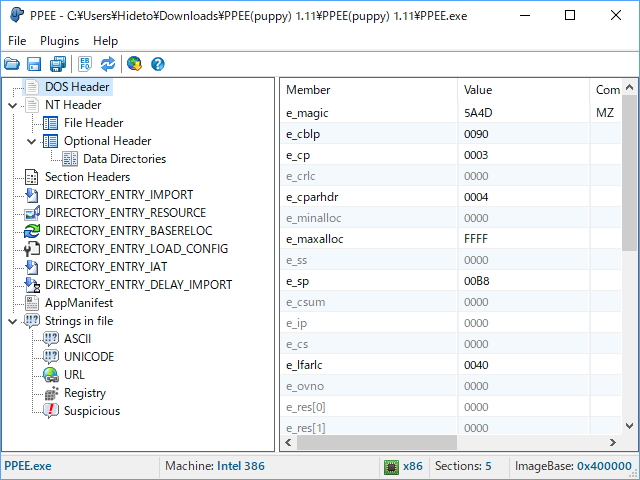The image size is (640, 480).
Task: Click PPEE.exe in the status bar
Action: click(x=28, y=466)
